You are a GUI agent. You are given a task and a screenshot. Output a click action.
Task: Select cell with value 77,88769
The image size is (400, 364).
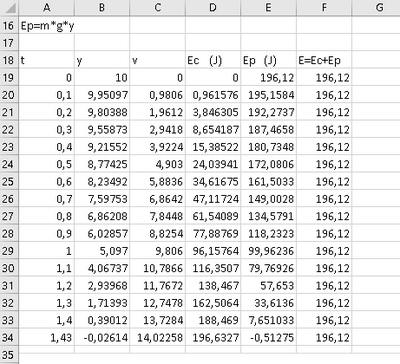point(213,234)
